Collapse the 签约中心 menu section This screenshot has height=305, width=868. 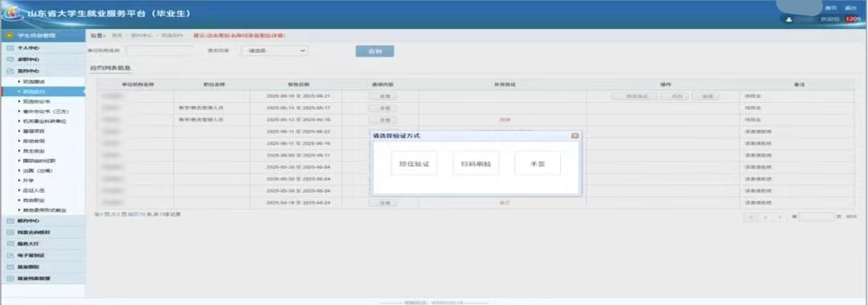(43, 71)
